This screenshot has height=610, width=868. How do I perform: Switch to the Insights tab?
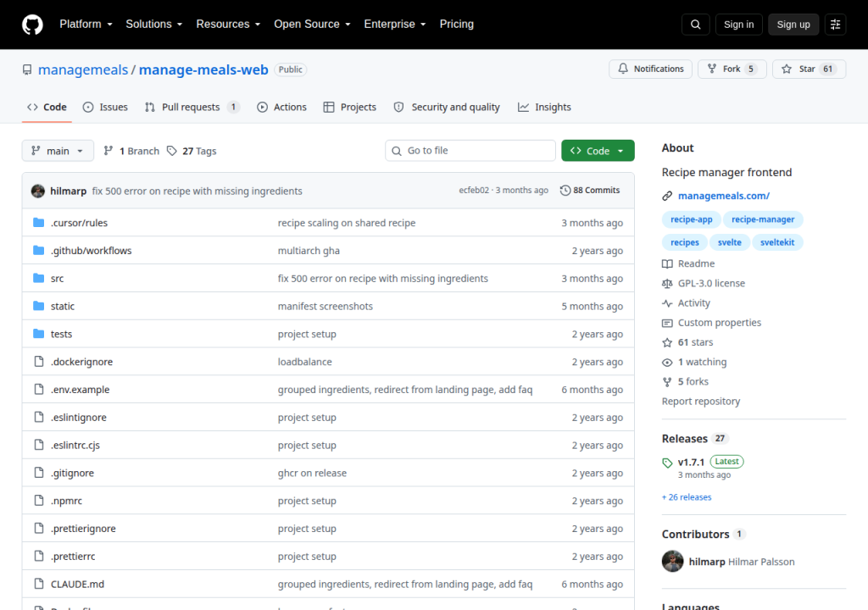click(x=544, y=108)
